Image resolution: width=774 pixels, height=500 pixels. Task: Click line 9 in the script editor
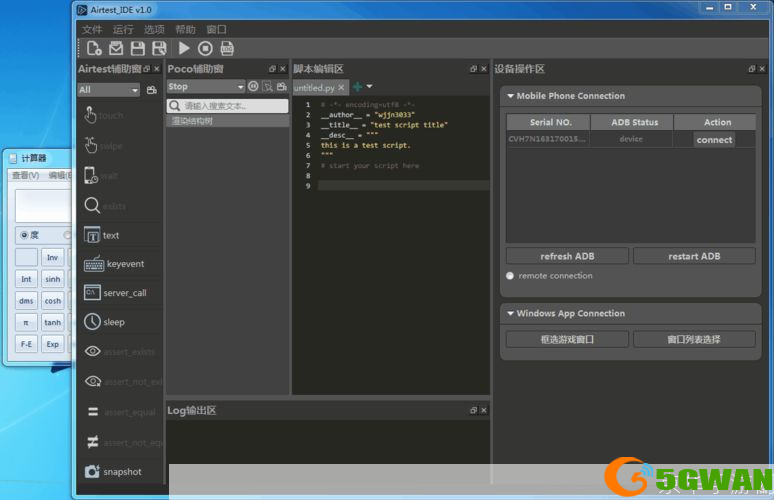(x=403, y=186)
